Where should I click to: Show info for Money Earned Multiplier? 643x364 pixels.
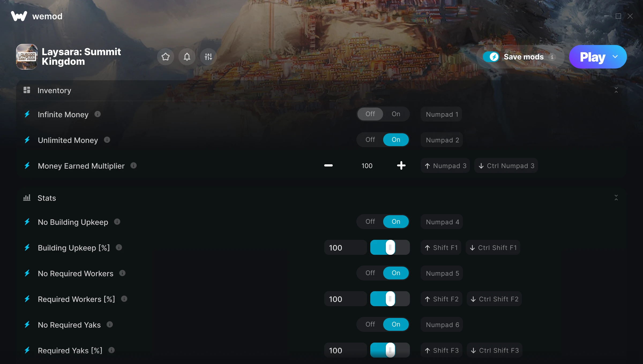[133, 166]
